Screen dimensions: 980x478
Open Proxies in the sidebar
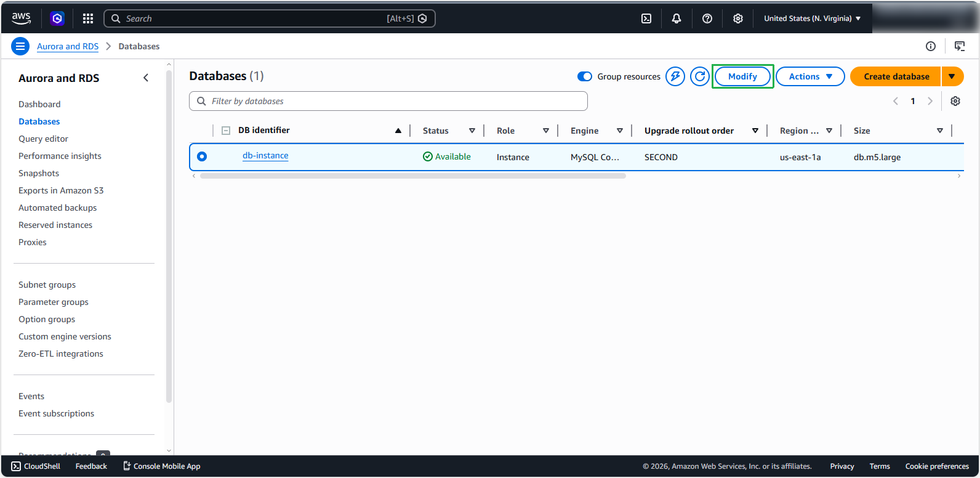[x=32, y=242]
